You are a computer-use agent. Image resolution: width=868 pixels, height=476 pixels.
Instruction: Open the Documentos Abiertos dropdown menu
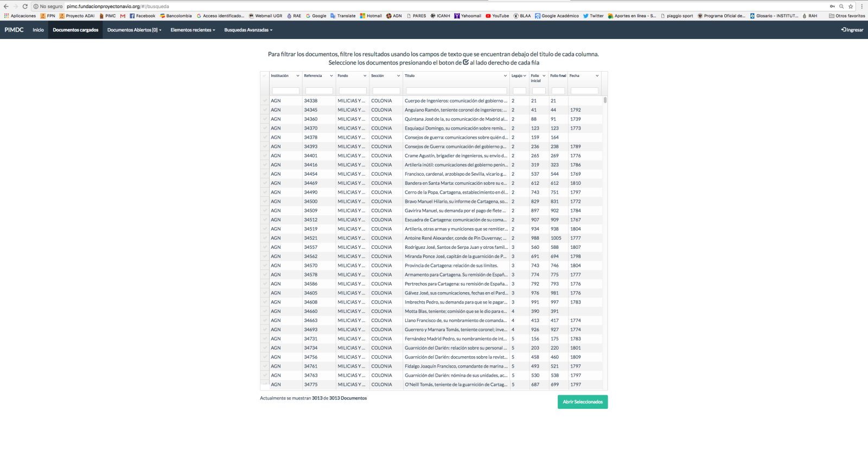(x=134, y=30)
